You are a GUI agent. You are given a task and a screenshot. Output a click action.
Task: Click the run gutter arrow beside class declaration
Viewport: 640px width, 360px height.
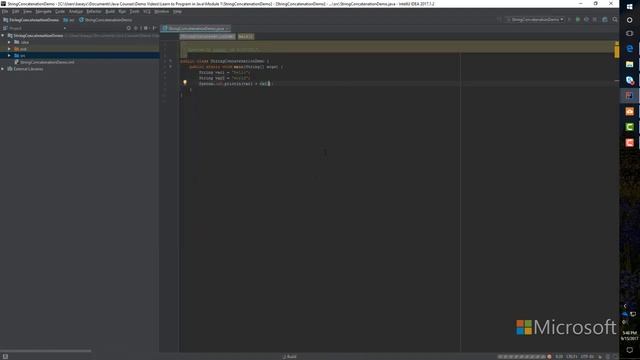(171, 61)
